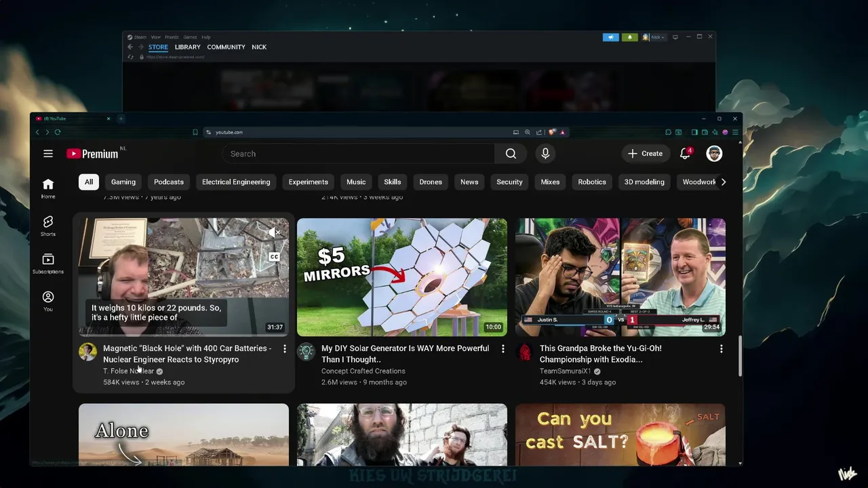Screen dimensions: 868x488
Task: Open Subscriptions in sidebar
Action: click(x=48, y=264)
